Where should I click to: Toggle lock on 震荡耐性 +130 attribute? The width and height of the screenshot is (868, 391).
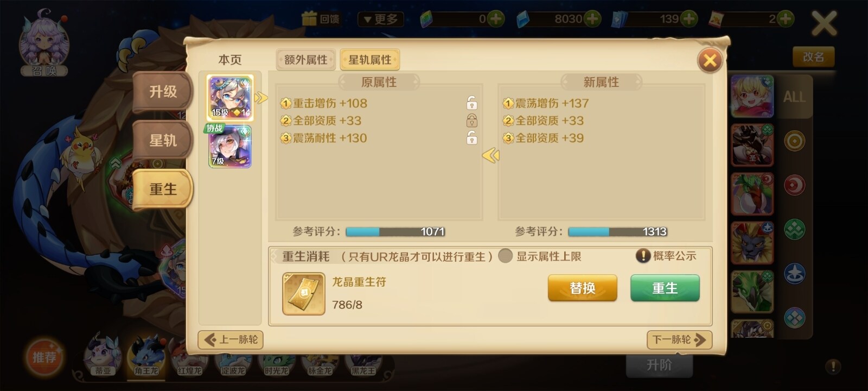[x=472, y=138]
